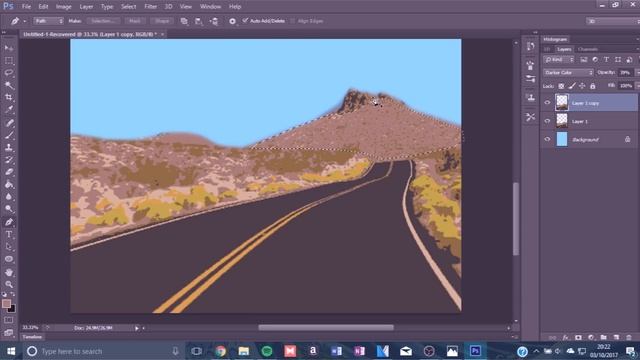Select the Brush tool
The width and height of the screenshot is (640, 360).
[9, 135]
